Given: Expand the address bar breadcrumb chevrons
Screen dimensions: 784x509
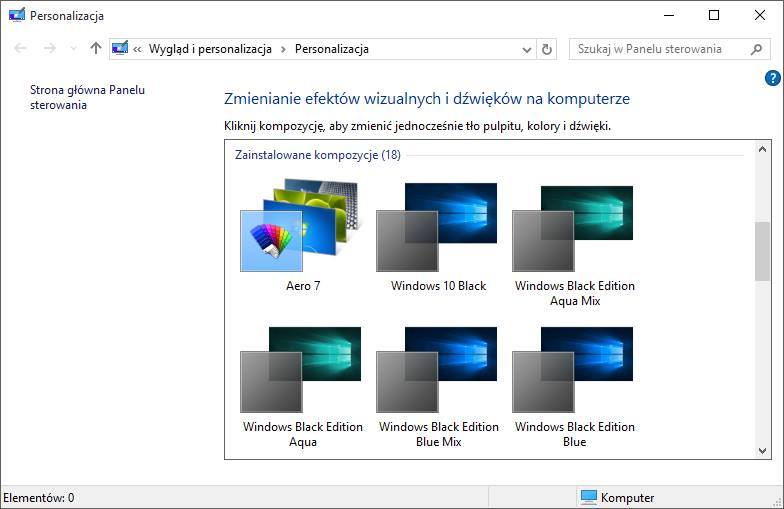Looking at the screenshot, I should [x=137, y=49].
